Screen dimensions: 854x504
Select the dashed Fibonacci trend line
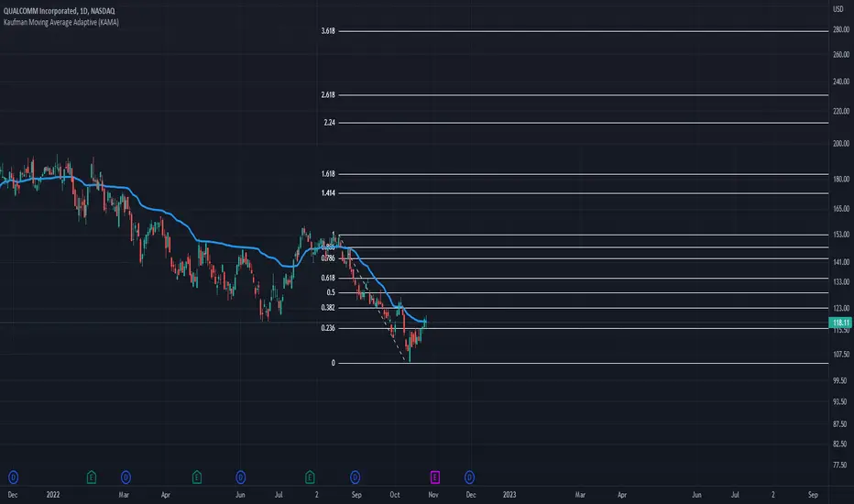374,298
